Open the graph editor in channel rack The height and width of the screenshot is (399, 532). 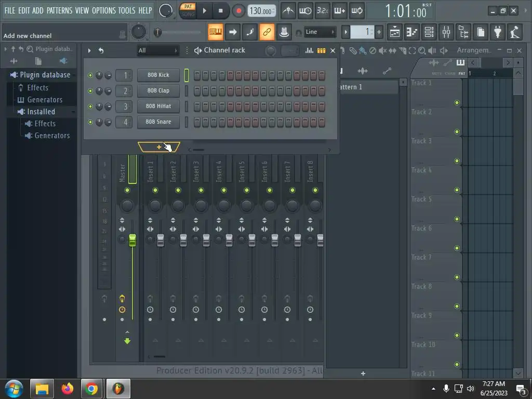pyautogui.click(x=309, y=50)
